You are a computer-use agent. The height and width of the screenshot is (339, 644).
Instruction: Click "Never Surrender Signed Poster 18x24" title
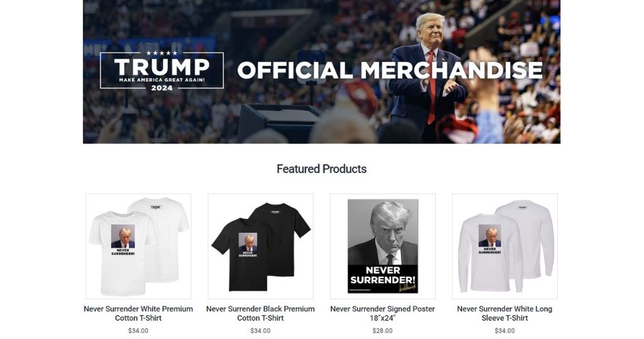tap(382, 313)
